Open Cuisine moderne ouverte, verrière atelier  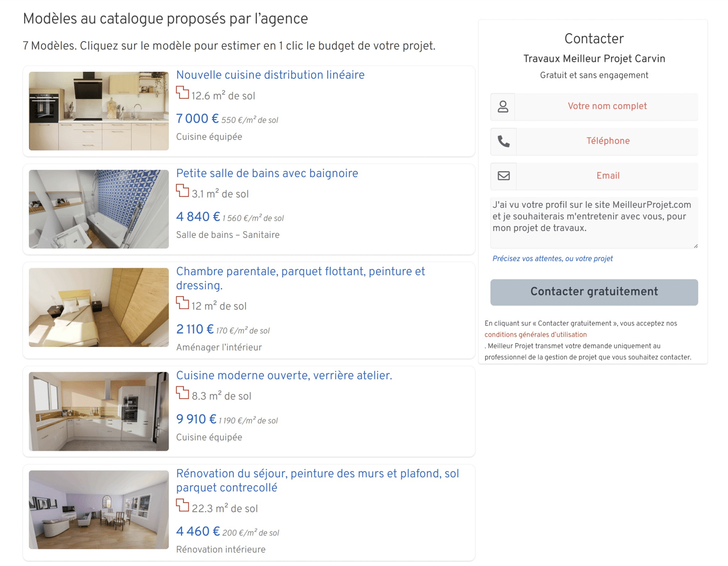coord(284,376)
